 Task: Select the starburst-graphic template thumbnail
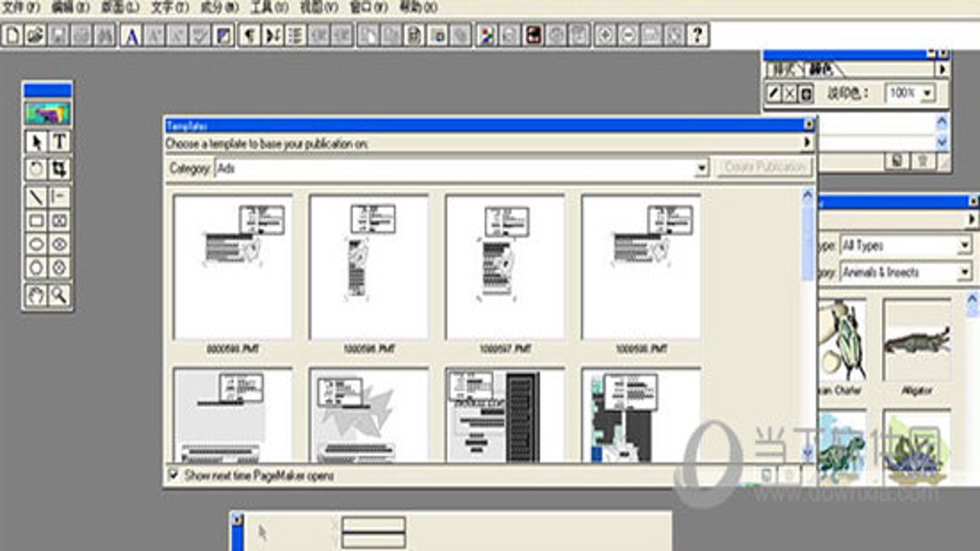tap(368, 415)
